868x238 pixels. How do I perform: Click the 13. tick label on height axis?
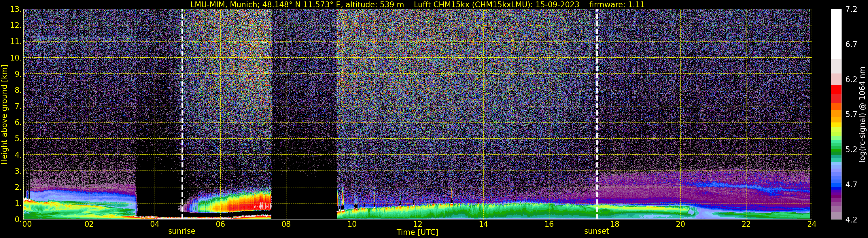[x=16, y=9]
